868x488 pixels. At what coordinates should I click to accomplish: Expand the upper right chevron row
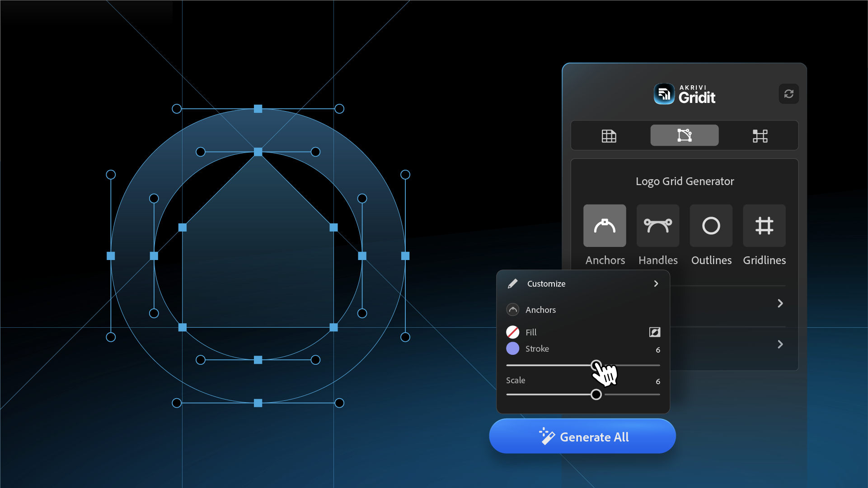tap(780, 303)
